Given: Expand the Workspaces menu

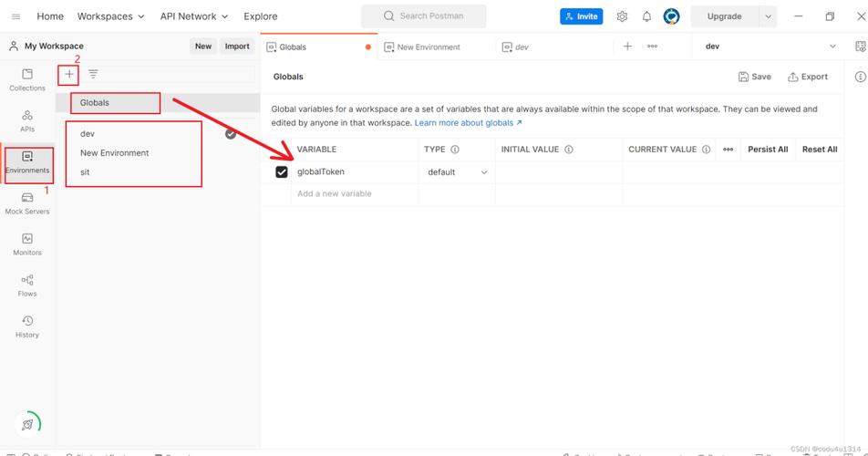Looking at the screenshot, I should pyautogui.click(x=110, y=16).
